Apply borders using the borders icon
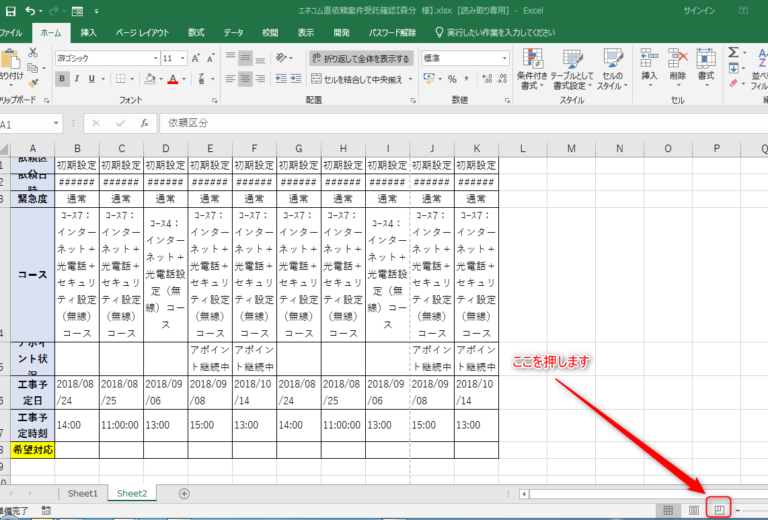768x520 pixels. 120,79
